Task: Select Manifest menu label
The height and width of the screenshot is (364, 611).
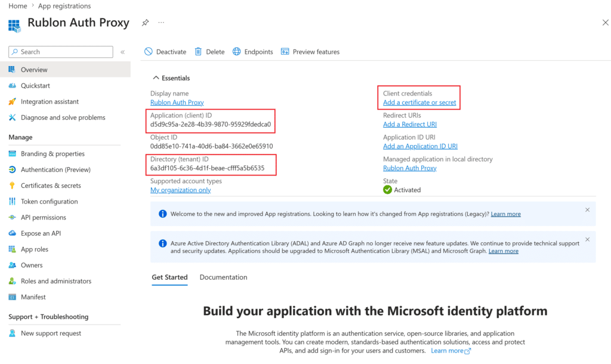Action: pos(33,297)
